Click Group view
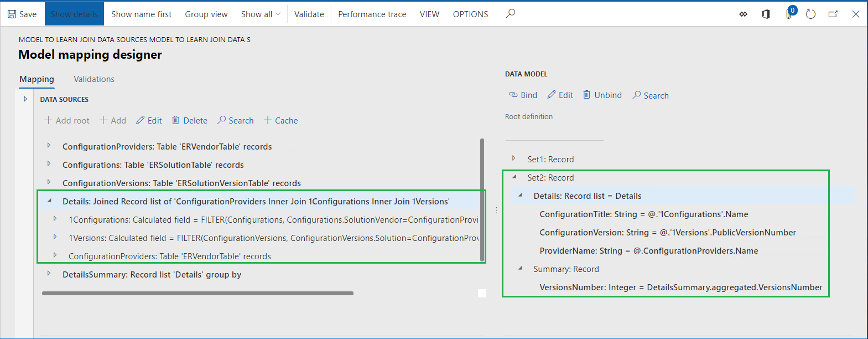The height and width of the screenshot is (339, 868). [x=206, y=14]
